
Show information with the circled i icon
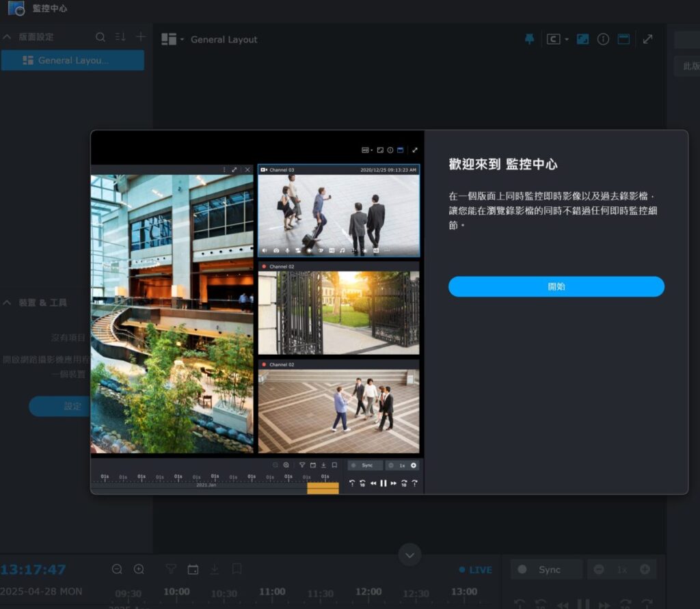pyautogui.click(x=603, y=39)
